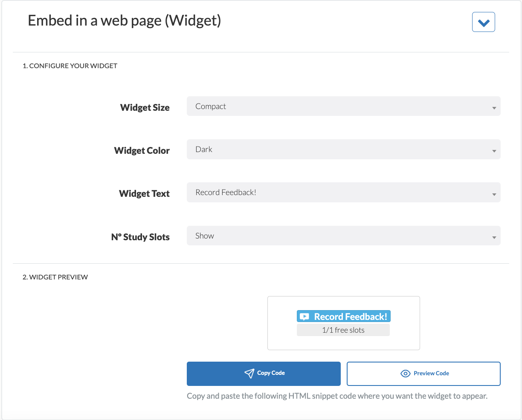
Task: Click the eye icon on Preview Code button
Action: point(405,373)
